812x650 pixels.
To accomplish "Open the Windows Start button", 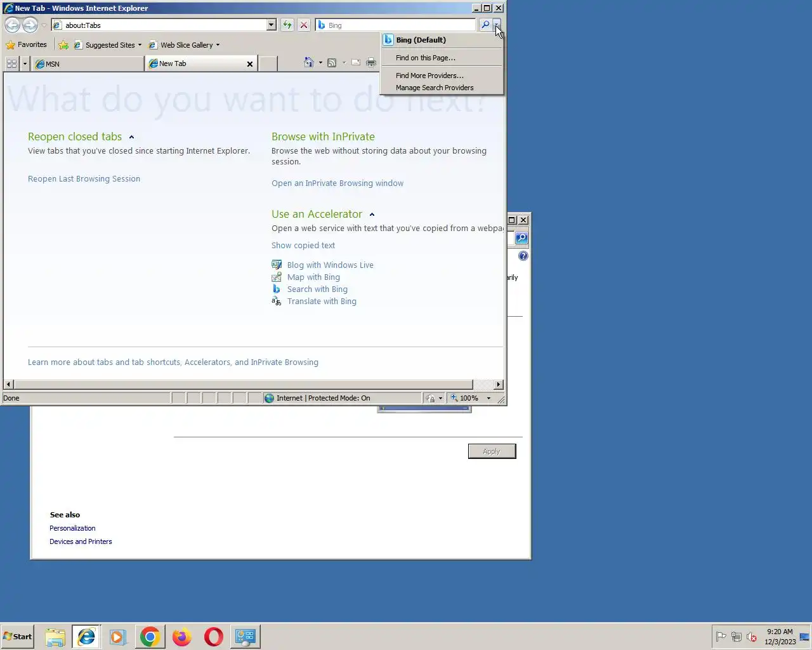I will pyautogui.click(x=17, y=637).
